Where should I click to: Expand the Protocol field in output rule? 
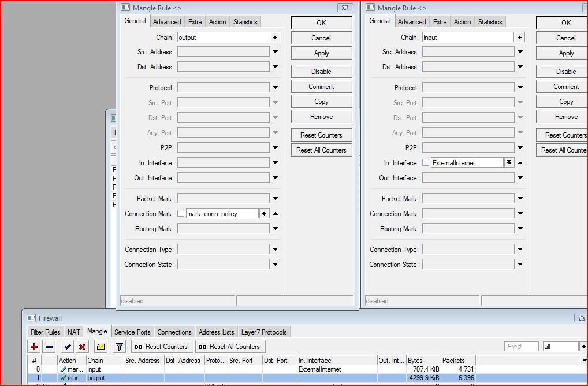pos(275,88)
